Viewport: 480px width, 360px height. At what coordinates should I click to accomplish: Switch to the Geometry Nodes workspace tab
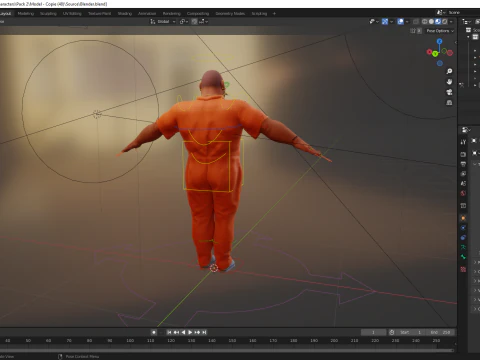[x=230, y=13]
